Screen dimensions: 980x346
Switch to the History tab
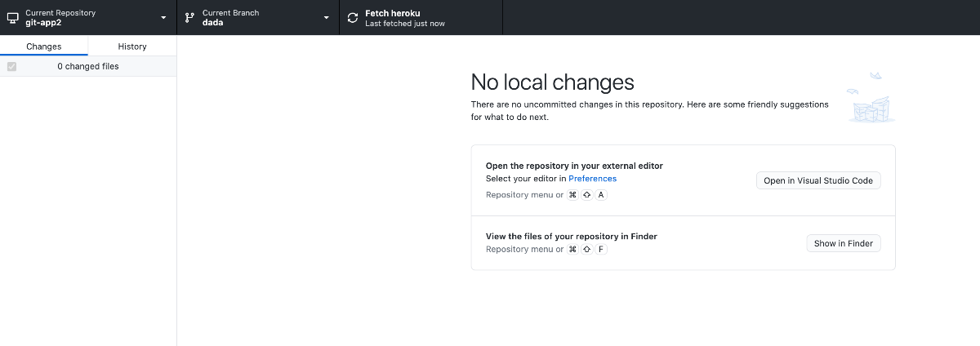coord(132,47)
